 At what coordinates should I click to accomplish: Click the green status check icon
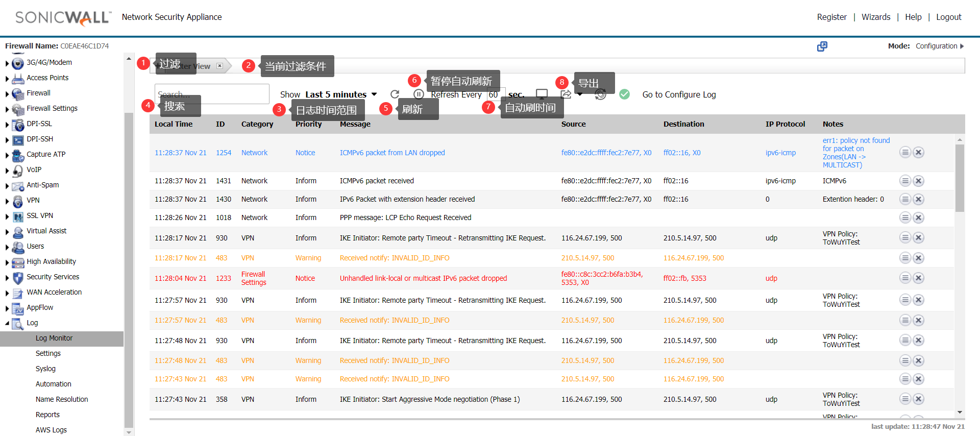tap(624, 94)
